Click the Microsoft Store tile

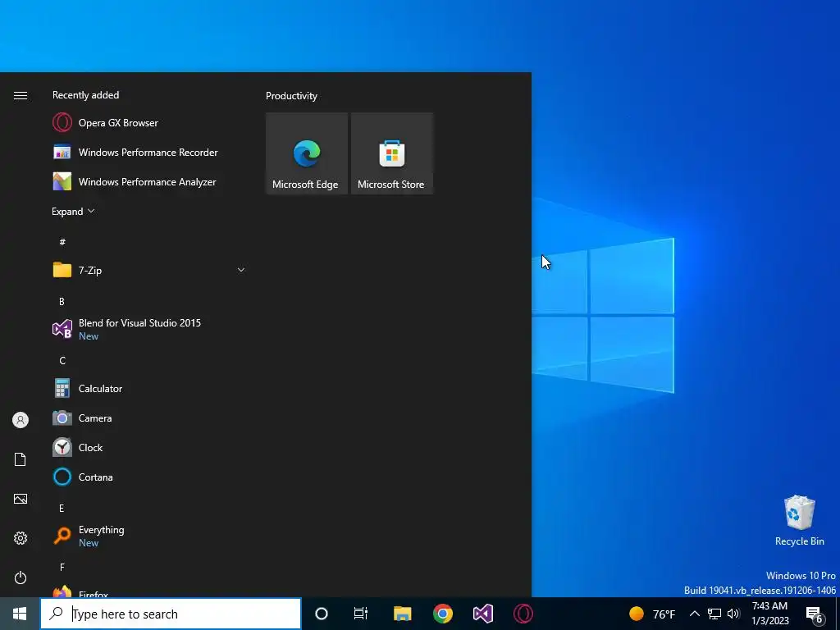click(391, 153)
